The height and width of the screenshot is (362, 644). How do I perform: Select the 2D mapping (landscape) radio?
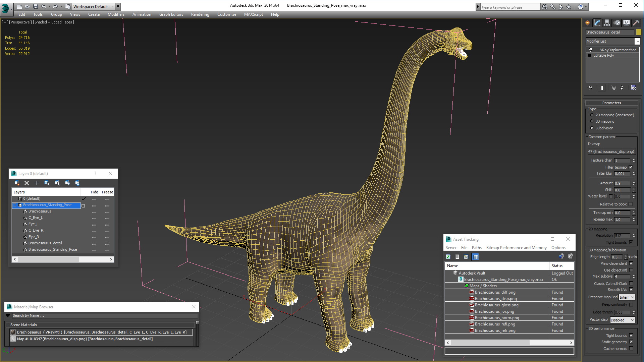[592, 115]
